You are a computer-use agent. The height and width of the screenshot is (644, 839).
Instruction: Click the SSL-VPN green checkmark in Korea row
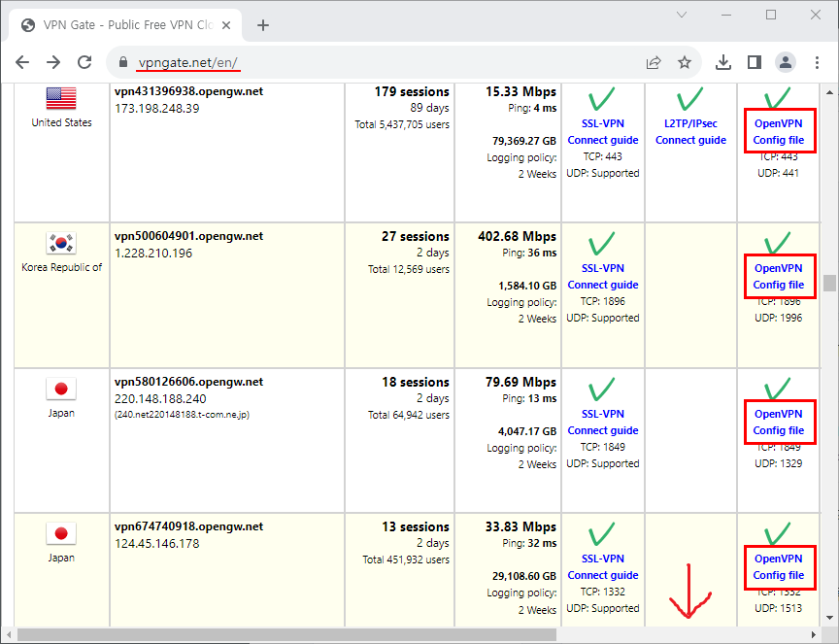point(601,243)
